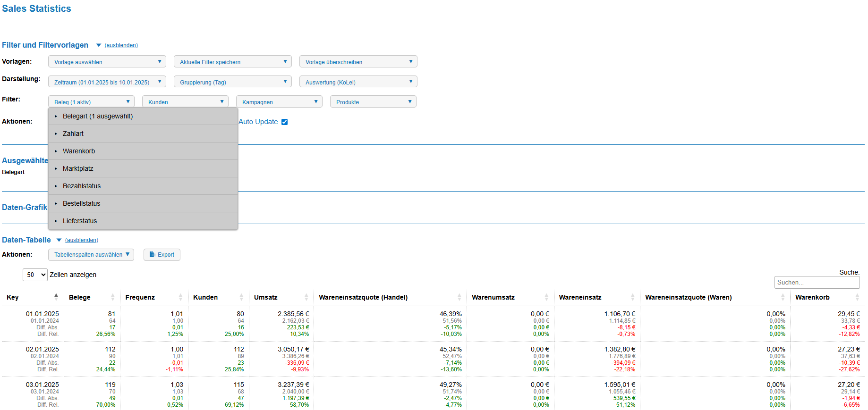Sort table by Belege column arrows
Screen dimensions: 868x410
coord(112,297)
